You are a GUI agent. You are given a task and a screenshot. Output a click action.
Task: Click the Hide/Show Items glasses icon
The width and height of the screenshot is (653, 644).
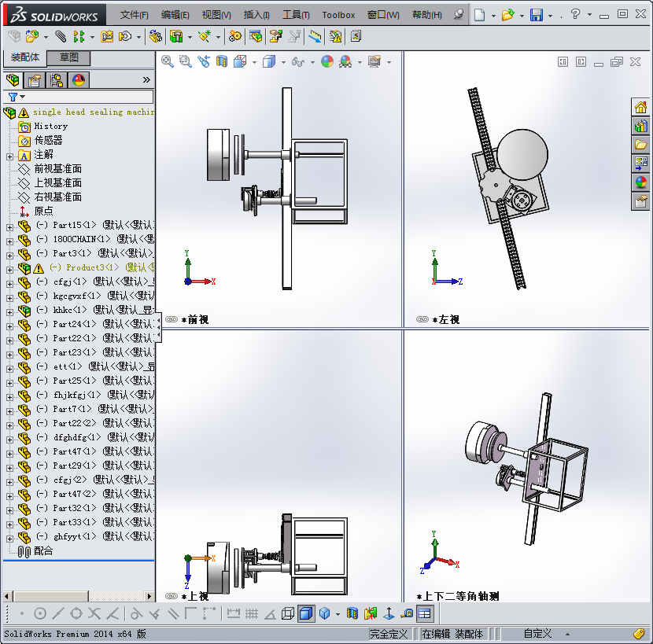[x=297, y=62]
